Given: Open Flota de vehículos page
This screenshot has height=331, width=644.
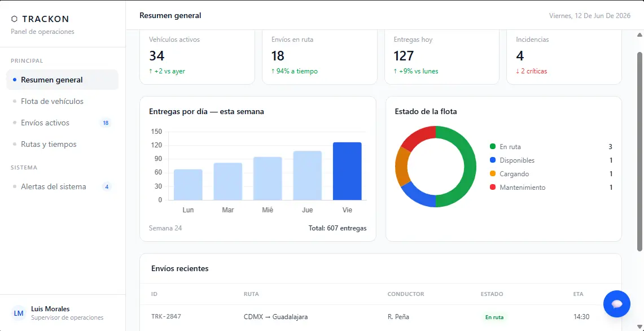Looking at the screenshot, I should 63,101.
